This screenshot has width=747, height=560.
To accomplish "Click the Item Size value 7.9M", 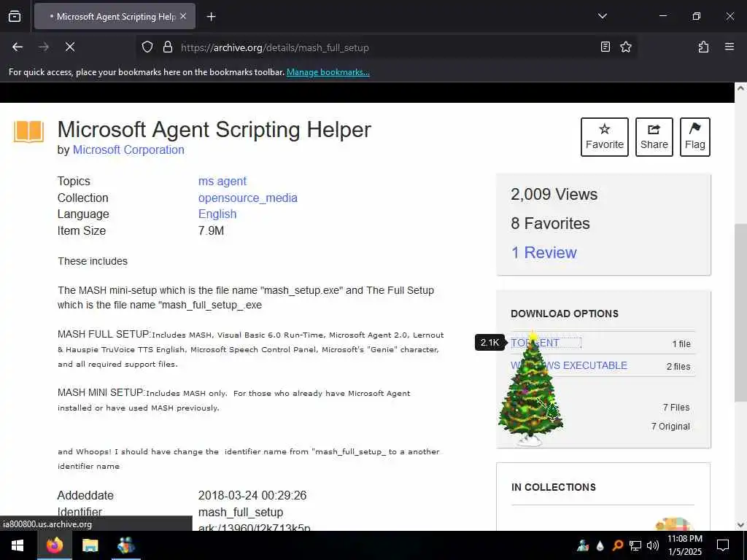I will [211, 231].
